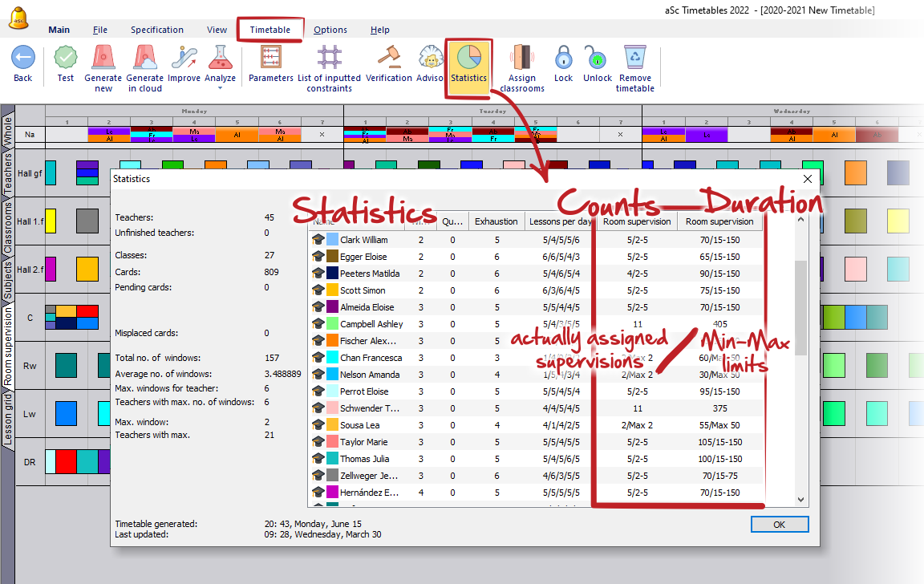
Task: Confirm the Statistics dialog with OK
Action: click(779, 525)
